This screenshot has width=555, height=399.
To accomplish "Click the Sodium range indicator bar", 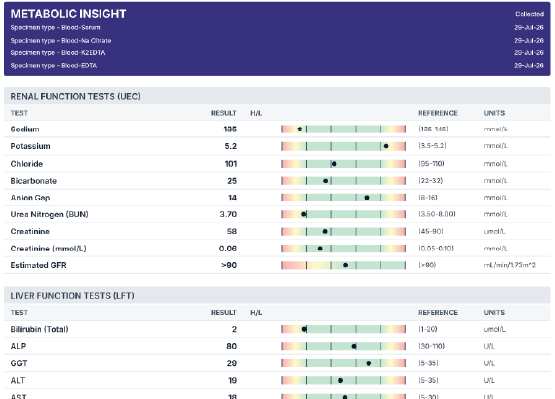I will tap(343, 129).
